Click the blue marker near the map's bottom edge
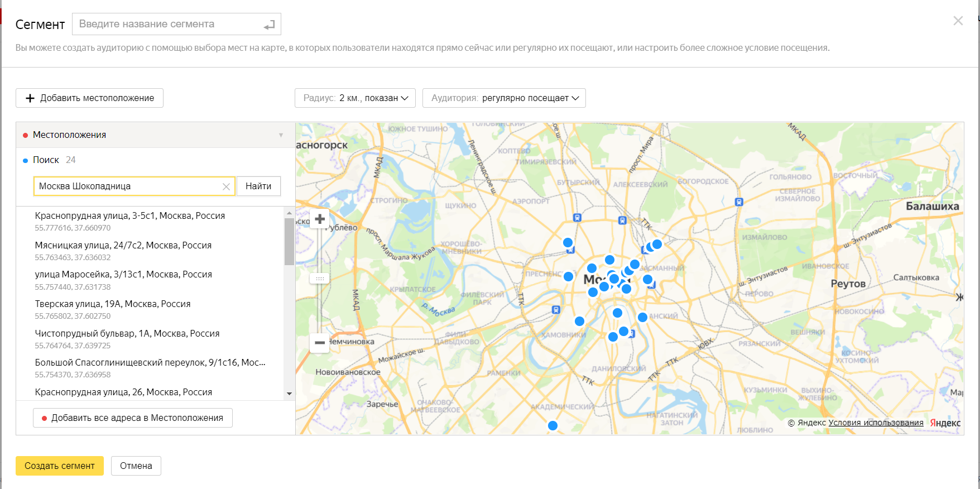The image size is (980, 489). [x=553, y=426]
